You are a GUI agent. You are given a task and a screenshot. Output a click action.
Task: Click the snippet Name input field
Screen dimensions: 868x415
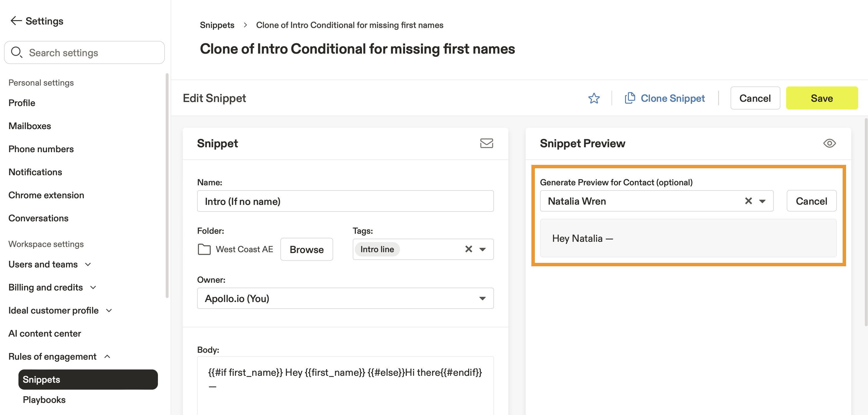345,201
